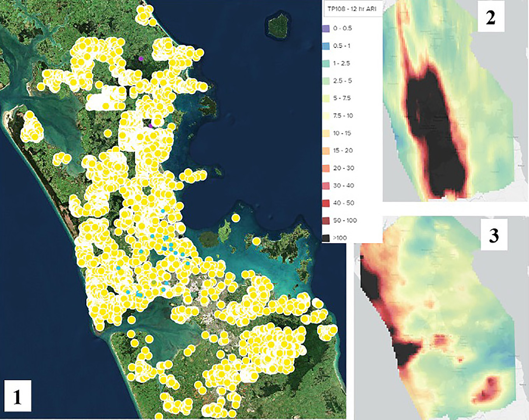Click the 10 - 15 legend entry

coord(326,133)
